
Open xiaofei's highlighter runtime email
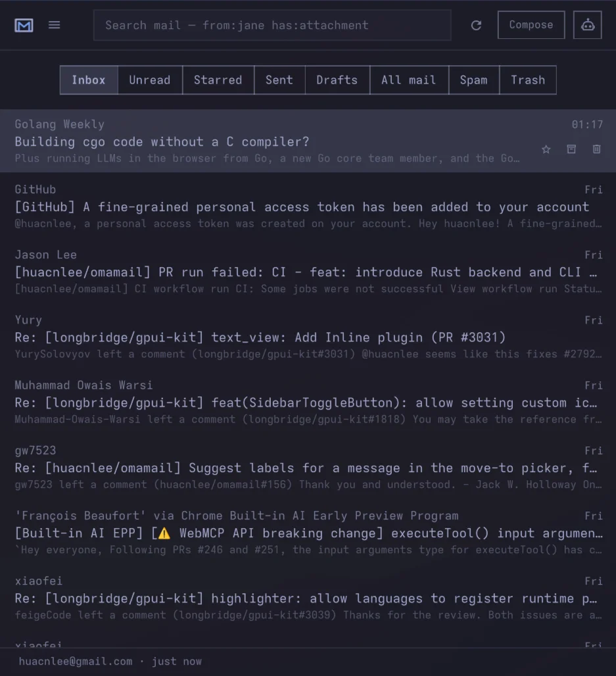(308, 598)
